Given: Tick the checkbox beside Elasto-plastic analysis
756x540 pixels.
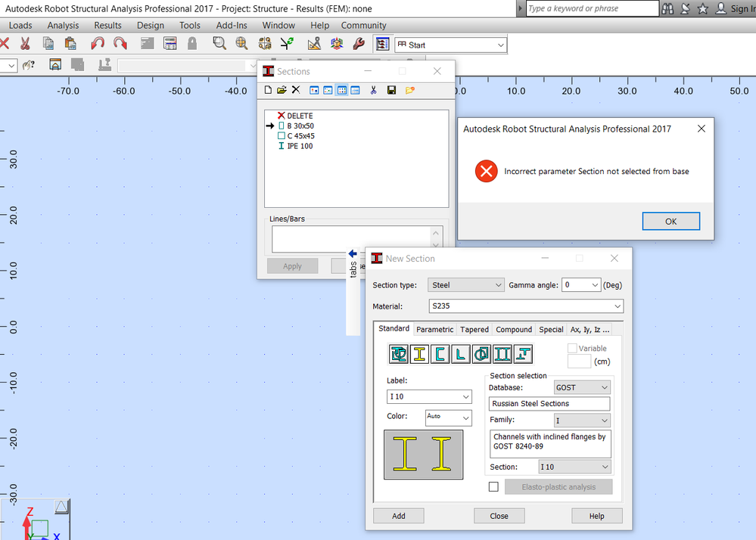Looking at the screenshot, I should click(x=493, y=486).
